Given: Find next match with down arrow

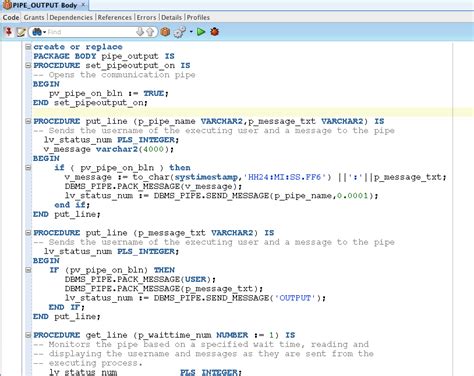Looking at the screenshot, I should pyautogui.click(x=140, y=32).
